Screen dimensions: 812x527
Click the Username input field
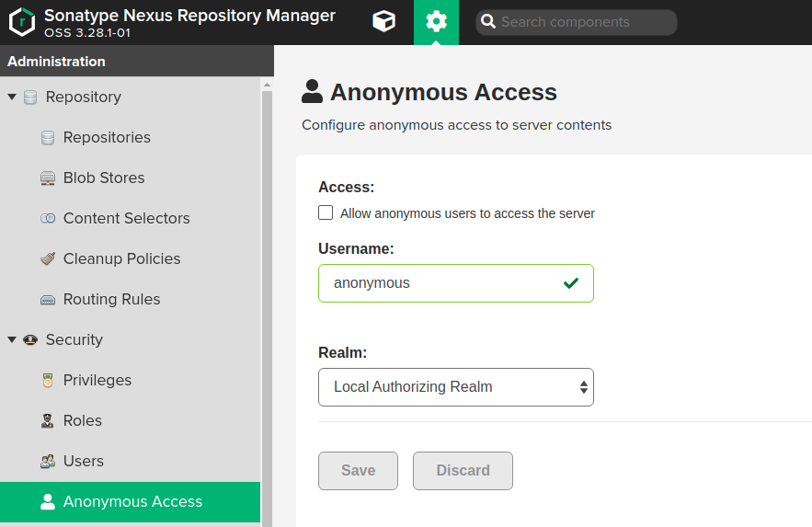click(441, 283)
